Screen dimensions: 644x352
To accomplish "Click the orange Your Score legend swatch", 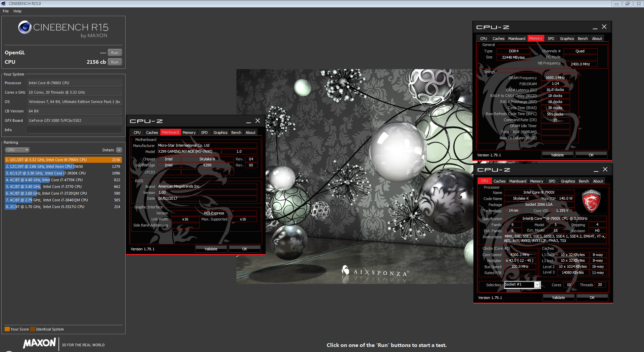I will click(x=7, y=329).
